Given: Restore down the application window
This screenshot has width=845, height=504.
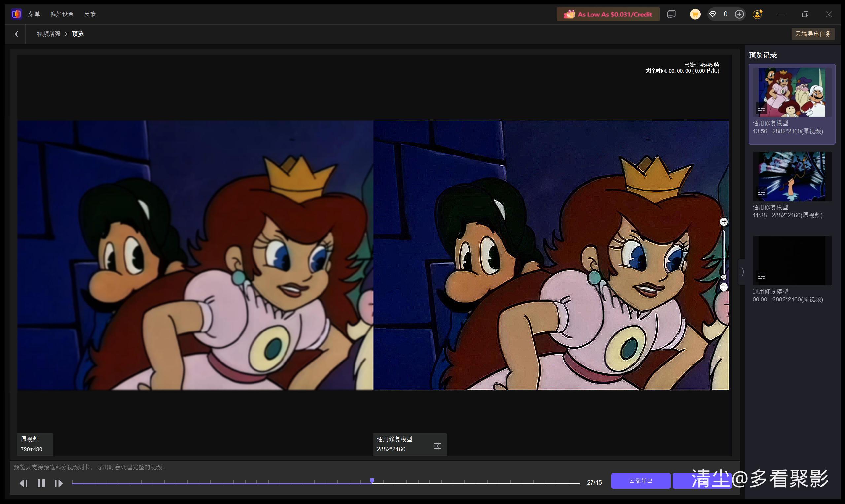Looking at the screenshot, I should click(805, 14).
